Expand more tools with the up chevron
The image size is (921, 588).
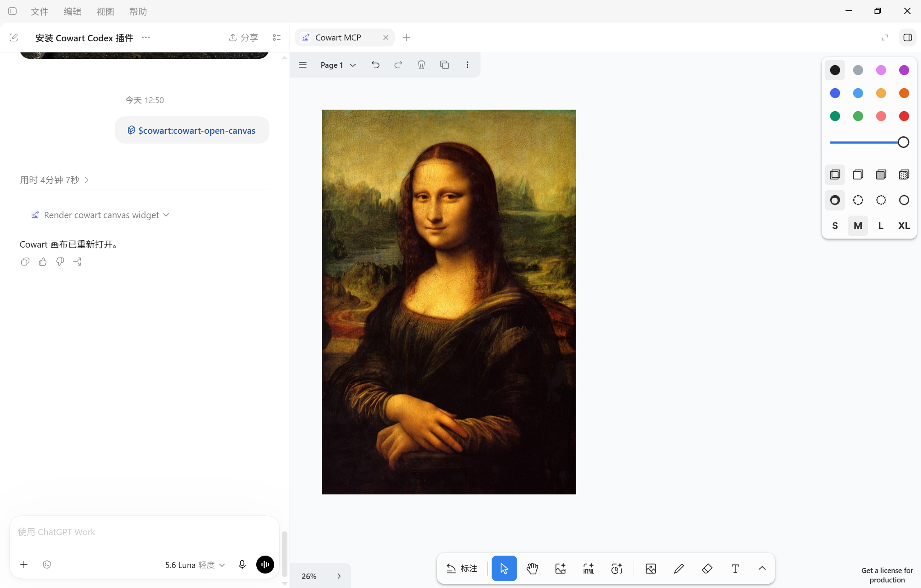762,568
